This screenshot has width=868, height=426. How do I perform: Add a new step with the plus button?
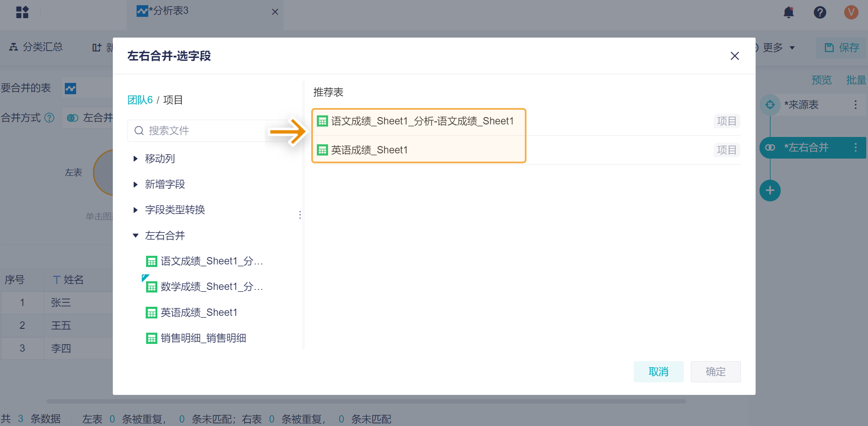coord(770,191)
